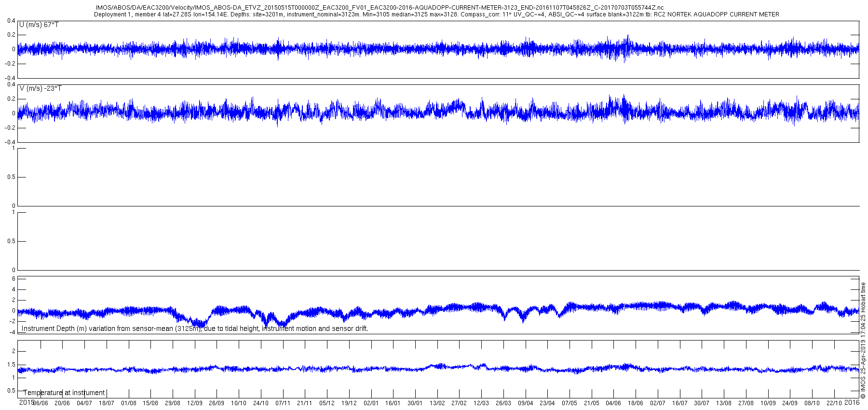The image size is (868, 410).
Task: Click the 02/07 date tick label
Action: (x=658, y=403)
